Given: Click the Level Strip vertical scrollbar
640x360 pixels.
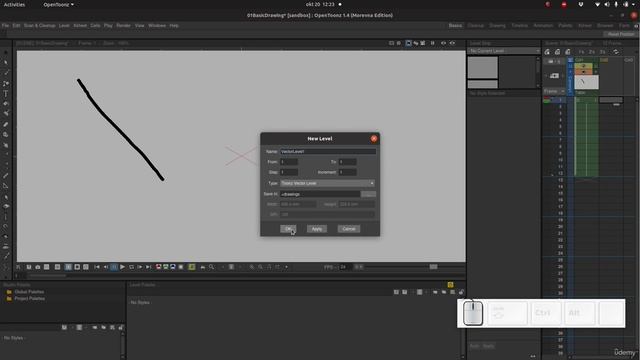Looking at the screenshot, I should point(538,71).
